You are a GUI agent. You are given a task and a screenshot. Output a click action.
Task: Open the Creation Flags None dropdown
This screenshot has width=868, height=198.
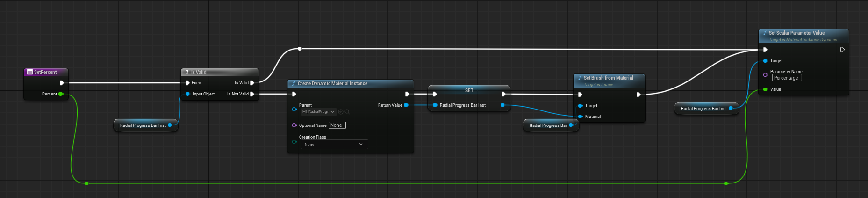pyautogui.click(x=334, y=144)
